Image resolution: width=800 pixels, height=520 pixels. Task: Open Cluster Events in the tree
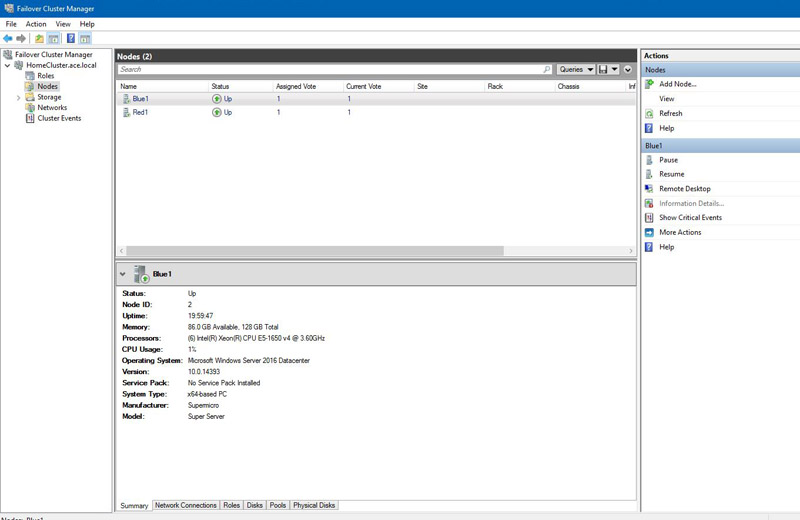[x=59, y=118]
